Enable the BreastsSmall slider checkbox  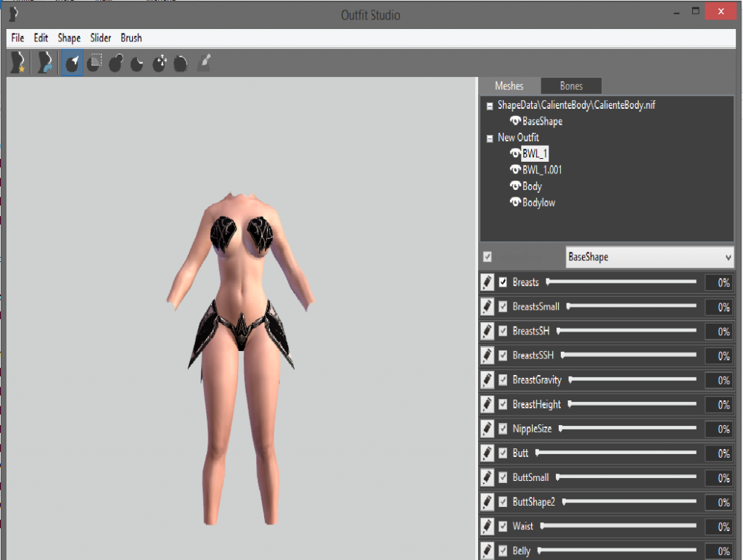coord(502,307)
